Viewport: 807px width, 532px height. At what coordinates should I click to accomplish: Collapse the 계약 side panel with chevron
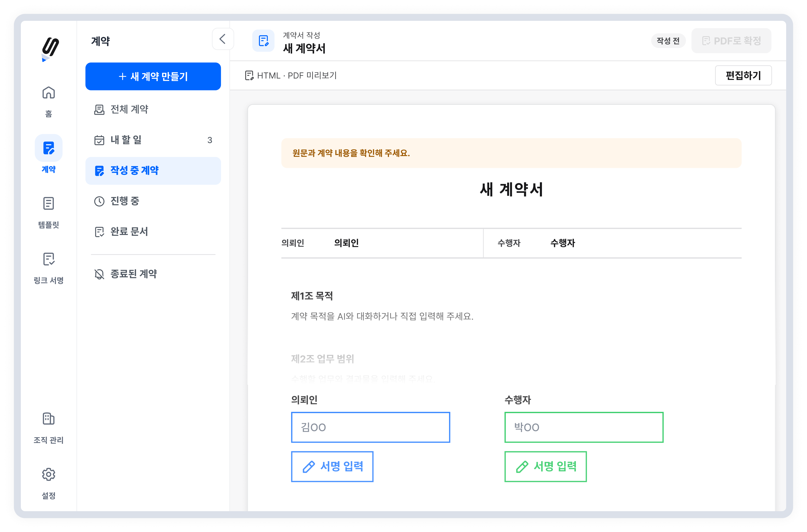[x=223, y=39]
